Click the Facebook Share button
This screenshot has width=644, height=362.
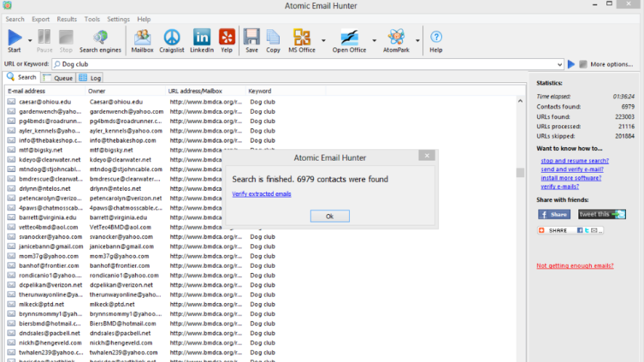[554, 214]
